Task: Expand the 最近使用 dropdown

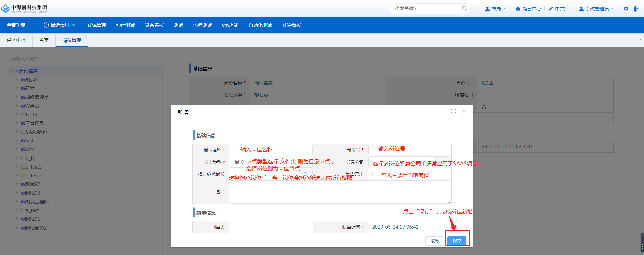Action: click(x=60, y=25)
